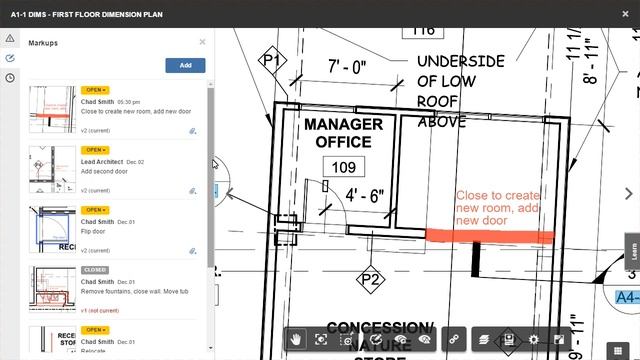Open status dropdown for 'Relocate' markup
This screenshot has height=360, width=640.
[95, 330]
